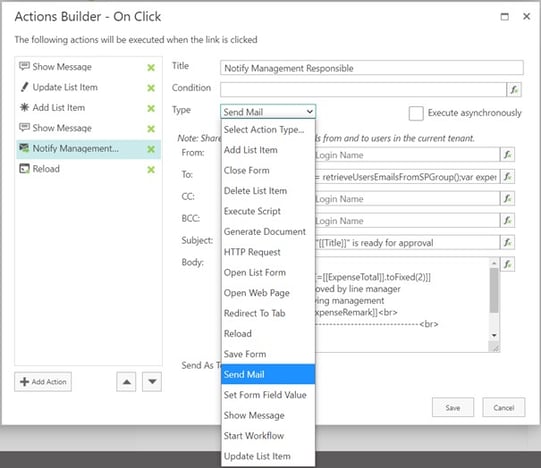Open formula editor for Condition field
Viewport: 541px width, 468px height.
[514, 90]
